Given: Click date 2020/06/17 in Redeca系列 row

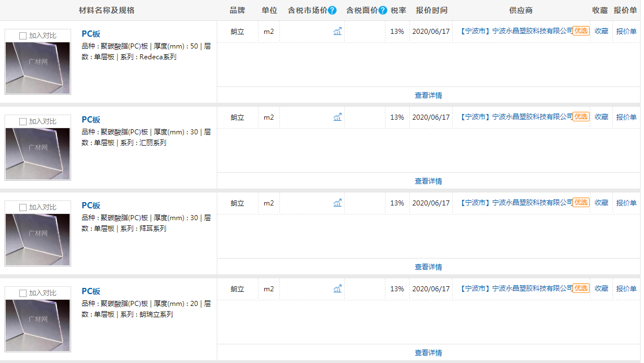Looking at the screenshot, I should click(431, 31).
